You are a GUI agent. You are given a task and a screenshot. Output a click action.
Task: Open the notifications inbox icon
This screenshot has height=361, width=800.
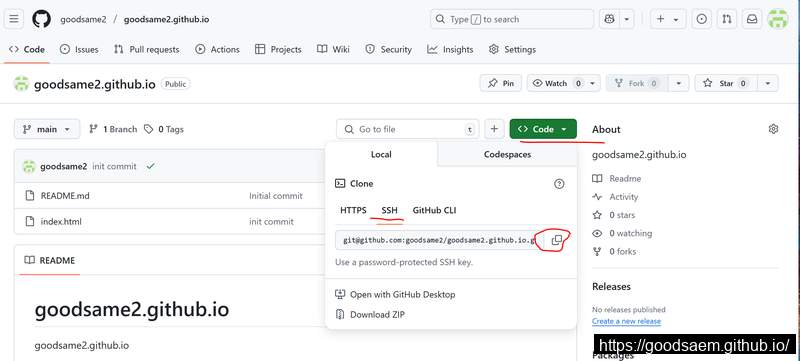[x=752, y=19]
